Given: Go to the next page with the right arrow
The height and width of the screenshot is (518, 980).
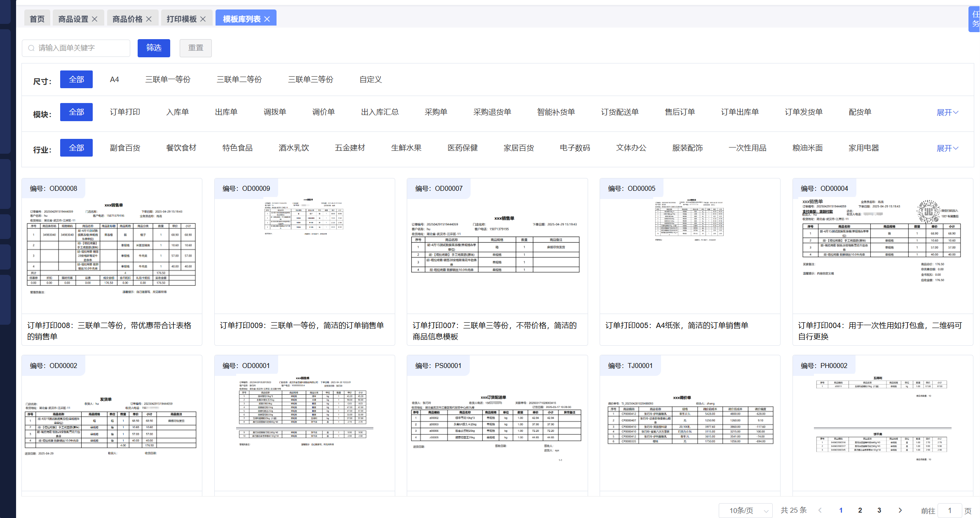Looking at the screenshot, I should point(900,510).
